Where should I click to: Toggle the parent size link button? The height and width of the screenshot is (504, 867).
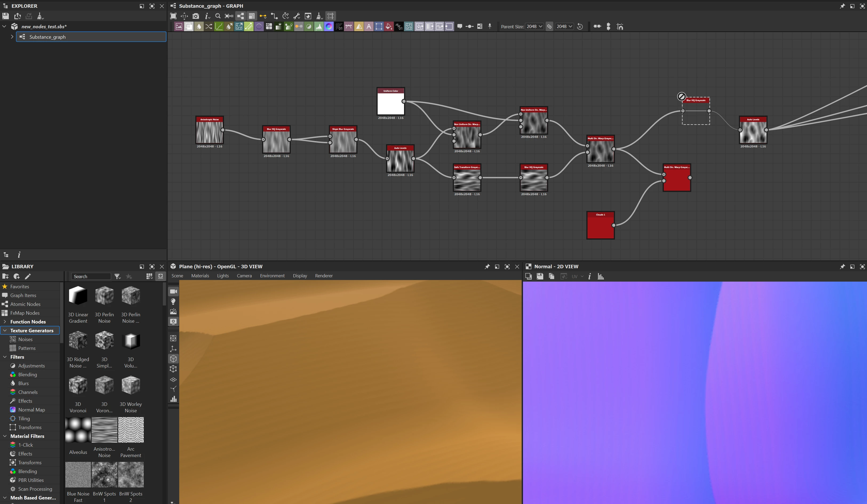tap(549, 26)
